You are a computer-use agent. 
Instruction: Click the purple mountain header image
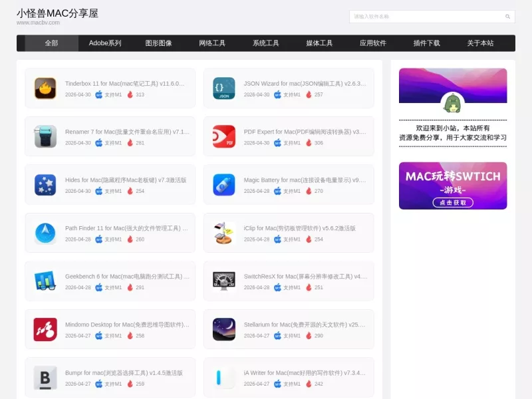click(x=453, y=86)
